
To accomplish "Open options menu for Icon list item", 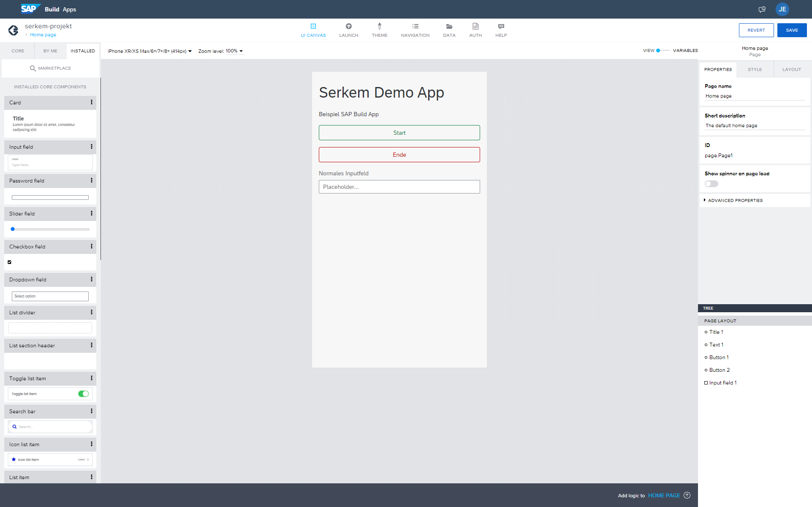I will click(x=91, y=444).
